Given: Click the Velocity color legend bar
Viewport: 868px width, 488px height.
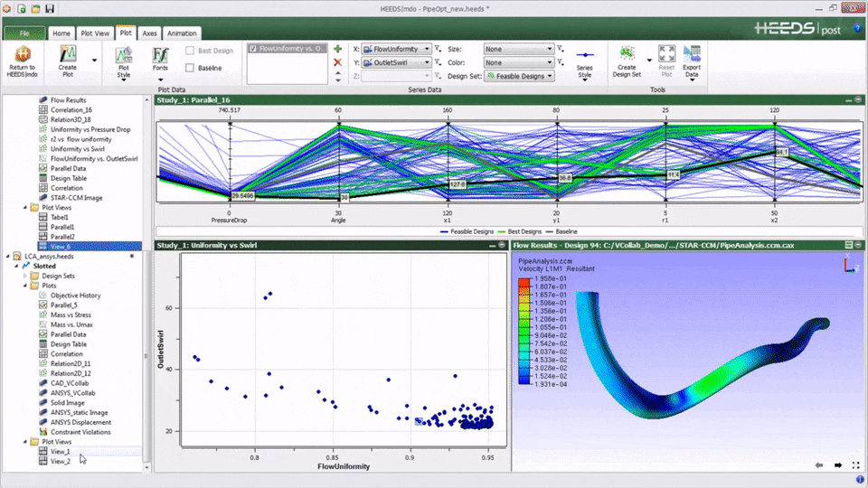Looking at the screenshot, I should coord(524,331).
